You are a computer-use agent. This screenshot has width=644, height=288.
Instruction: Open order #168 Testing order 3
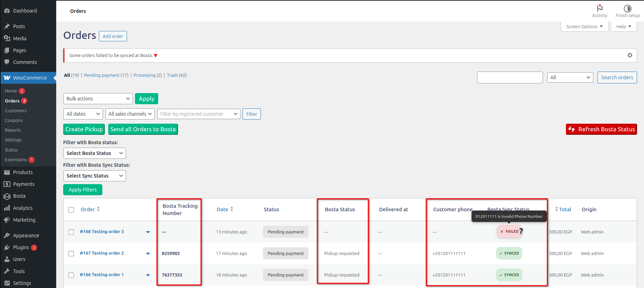pos(102,232)
